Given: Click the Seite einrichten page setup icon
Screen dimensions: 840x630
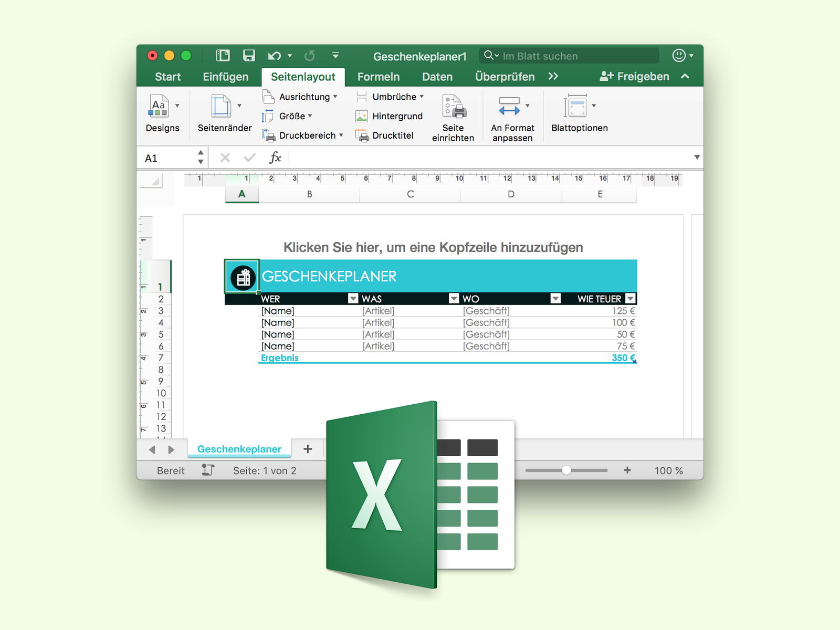Looking at the screenshot, I should point(454,107).
